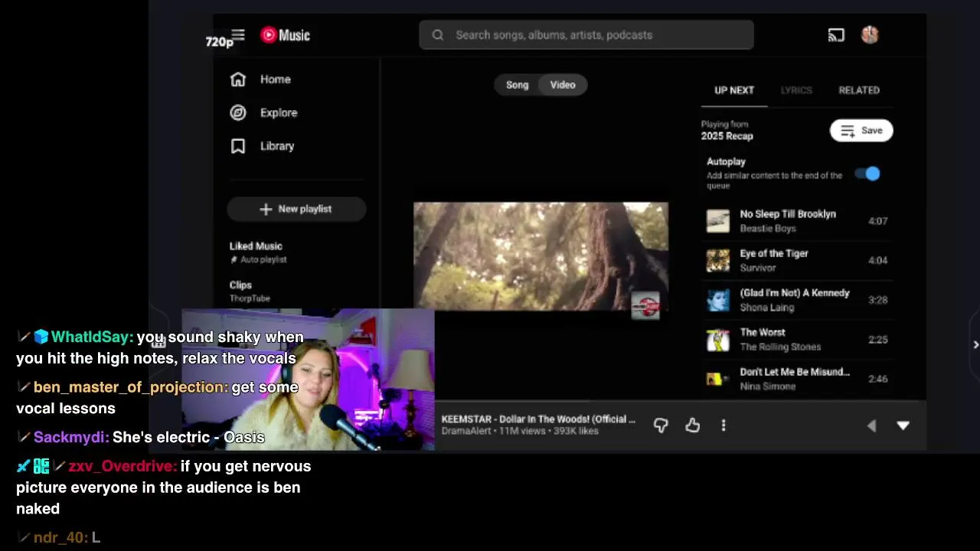This screenshot has width=980, height=551.
Task: Click the Survivor artist name
Action: 758,268
